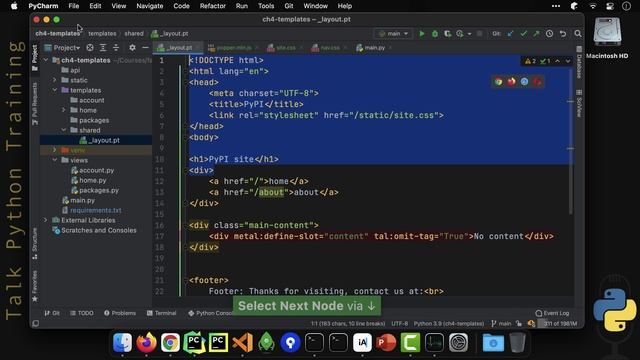
Task: Open the Terminal tool window
Action: (x=161, y=313)
